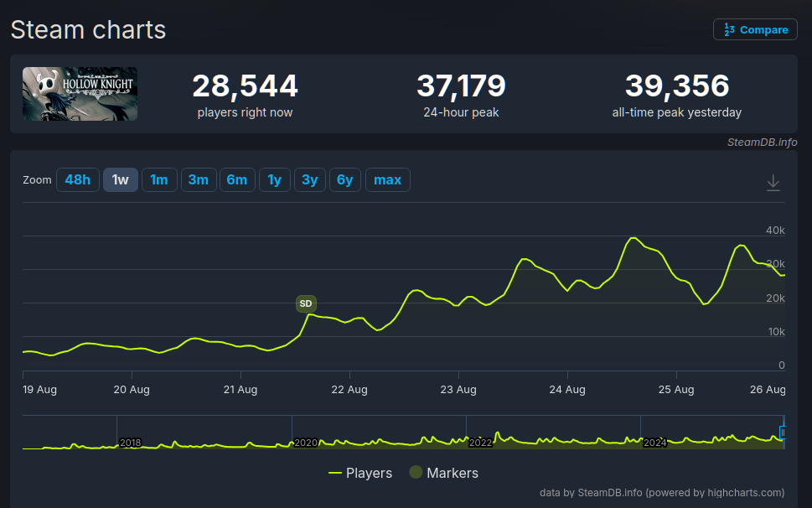This screenshot has width=812, height=508.
Task: Click the 37,179 24-hour peak value
Action: coord(461,86)
